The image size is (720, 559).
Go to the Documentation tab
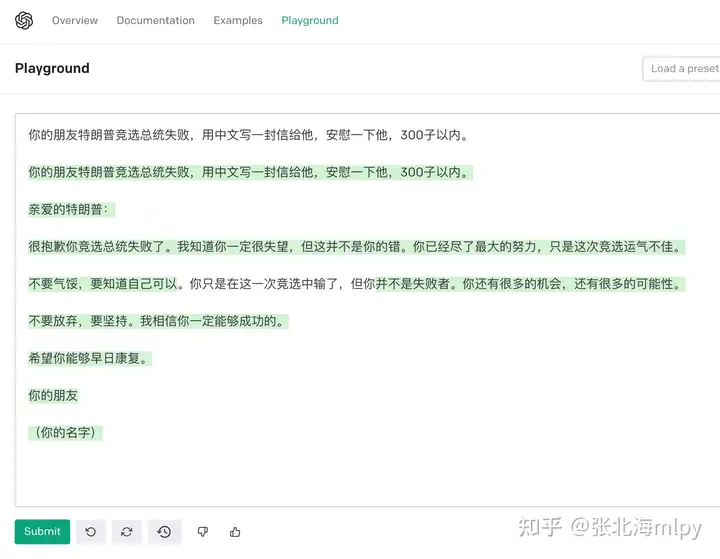[156, 20]
